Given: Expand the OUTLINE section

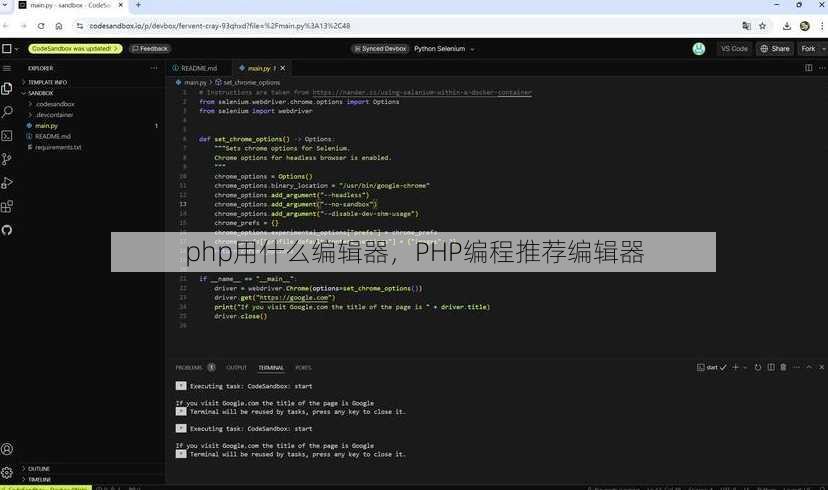Looking at the screenshot, I should click(37, 469).
